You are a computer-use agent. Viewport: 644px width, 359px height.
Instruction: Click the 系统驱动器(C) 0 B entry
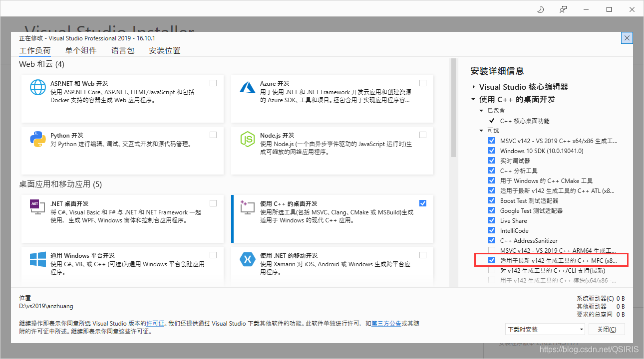point(601,299)
